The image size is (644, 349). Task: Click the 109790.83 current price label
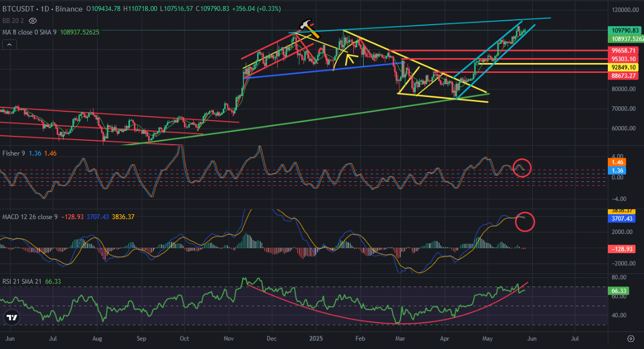pyautogui.click(x=625, y=30)
